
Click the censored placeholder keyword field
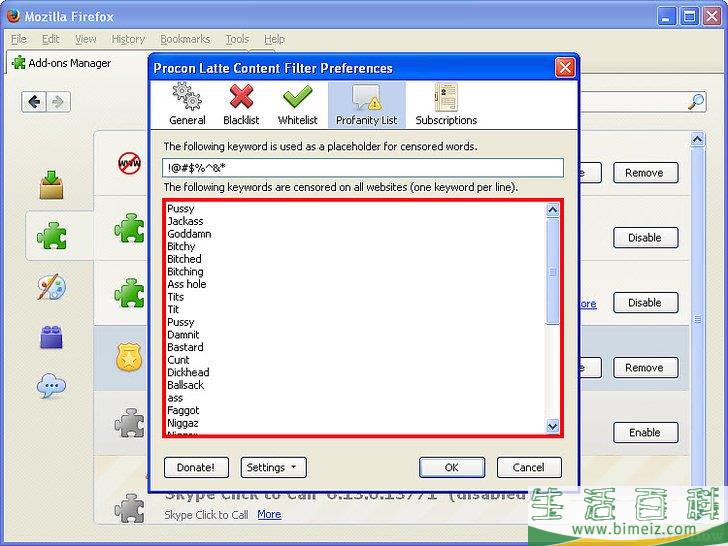(363, 168)
